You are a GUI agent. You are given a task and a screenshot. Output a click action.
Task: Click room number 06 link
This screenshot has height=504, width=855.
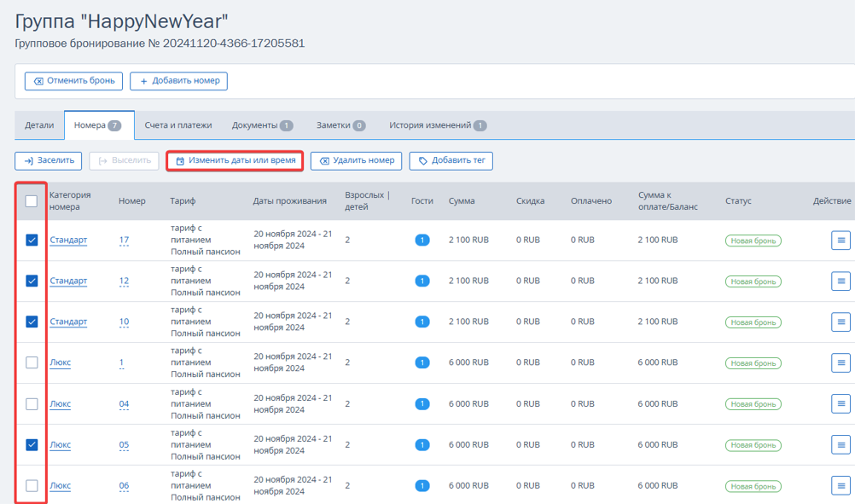click(124, 485)
